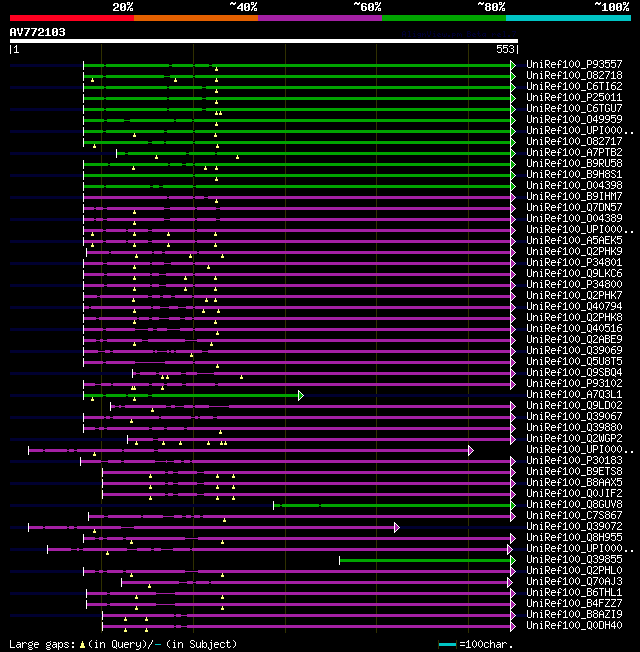The image size is (640, 652).
Task: Select the UniRef100_Q39067 label
Action: coord(574,417)
